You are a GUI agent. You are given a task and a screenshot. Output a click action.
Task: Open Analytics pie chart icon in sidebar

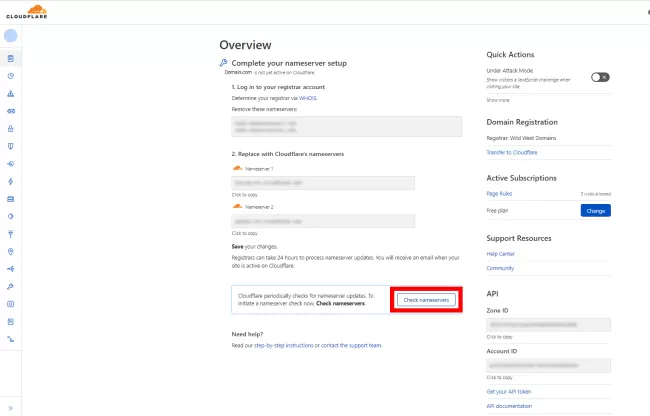11,76
